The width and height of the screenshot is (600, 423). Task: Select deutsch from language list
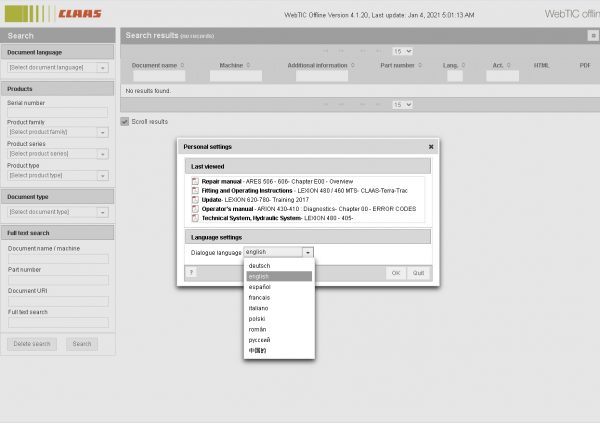coord(279,266)
